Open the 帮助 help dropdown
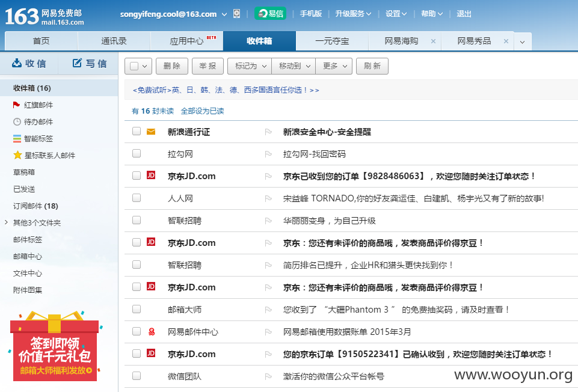The width and height of the screenshot is (578, 392). click(432, 14)
